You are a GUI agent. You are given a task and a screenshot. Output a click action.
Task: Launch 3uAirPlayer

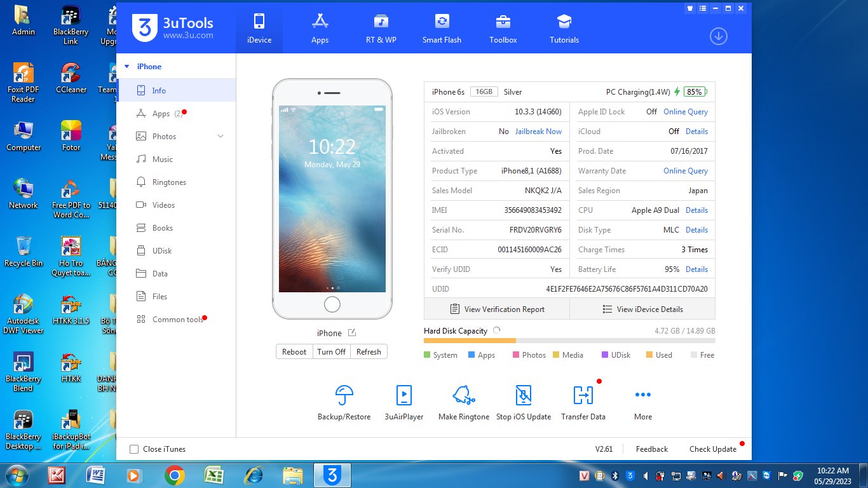point(403,396)
